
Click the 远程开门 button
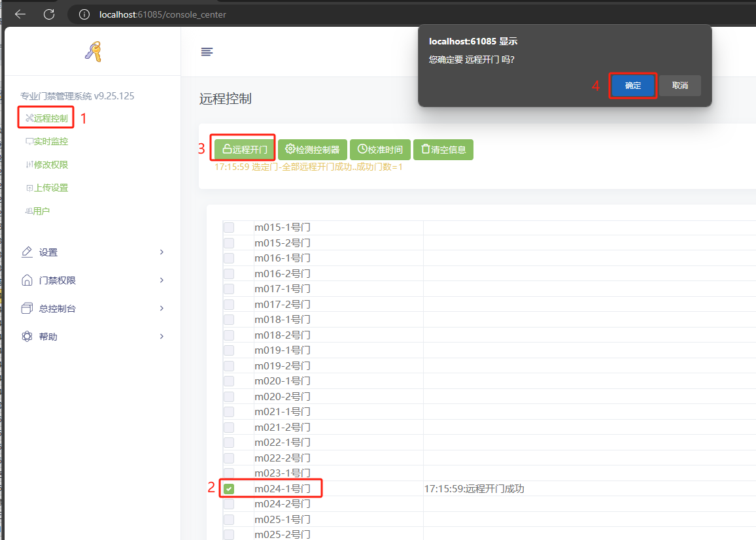[x=245, y=150]
